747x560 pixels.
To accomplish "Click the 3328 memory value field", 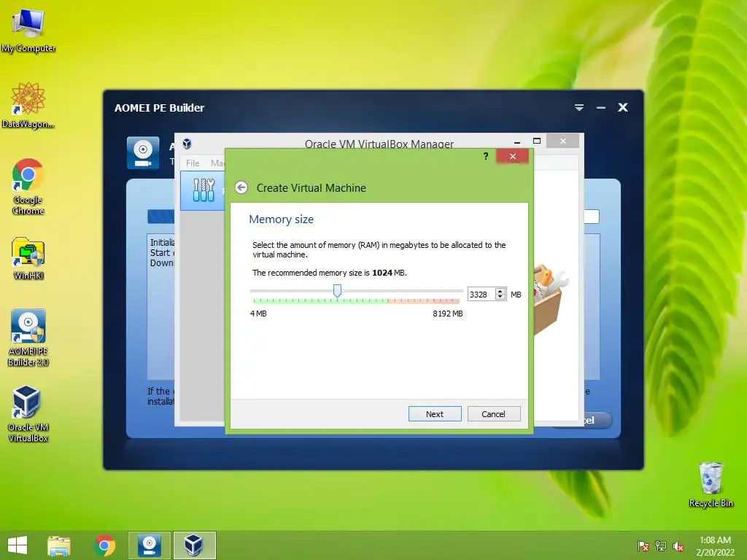I will (481, 295).
